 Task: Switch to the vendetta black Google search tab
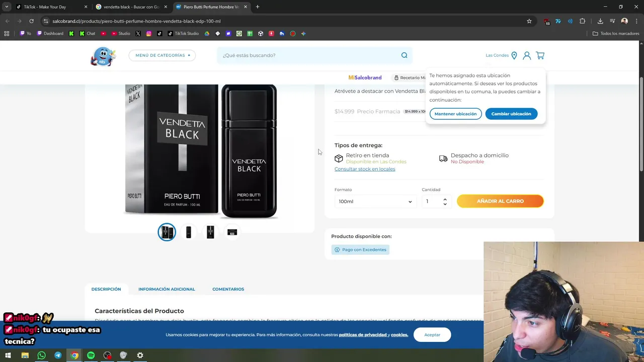tap(131, 7)
